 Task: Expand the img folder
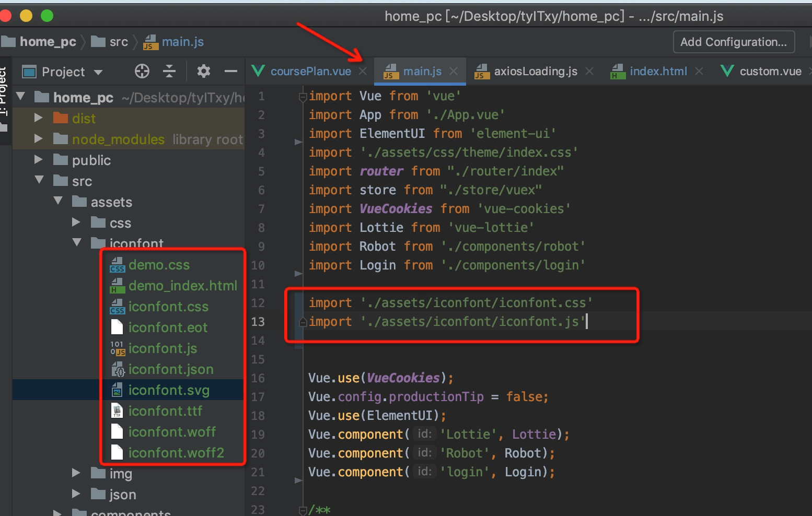click(76, 473)
